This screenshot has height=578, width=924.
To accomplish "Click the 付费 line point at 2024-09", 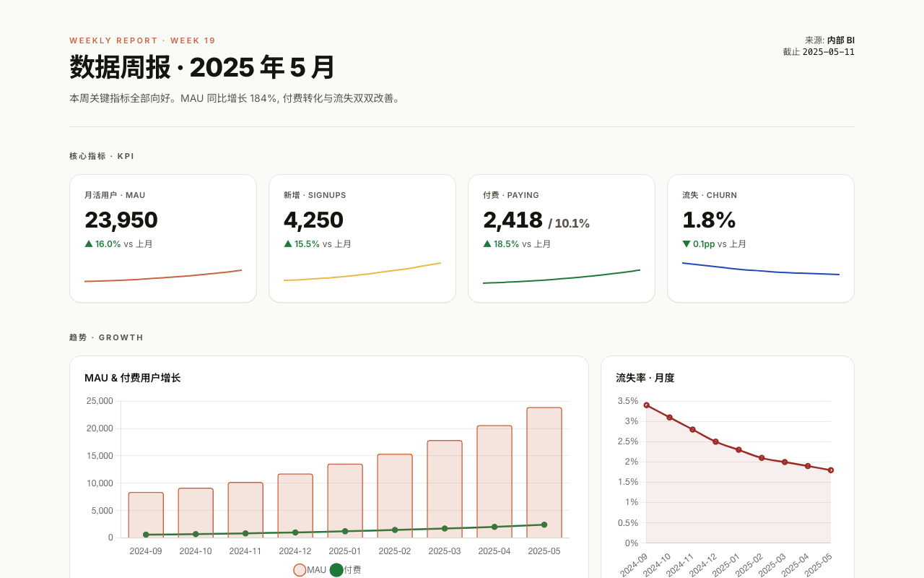I will click(x=146, y=535).
